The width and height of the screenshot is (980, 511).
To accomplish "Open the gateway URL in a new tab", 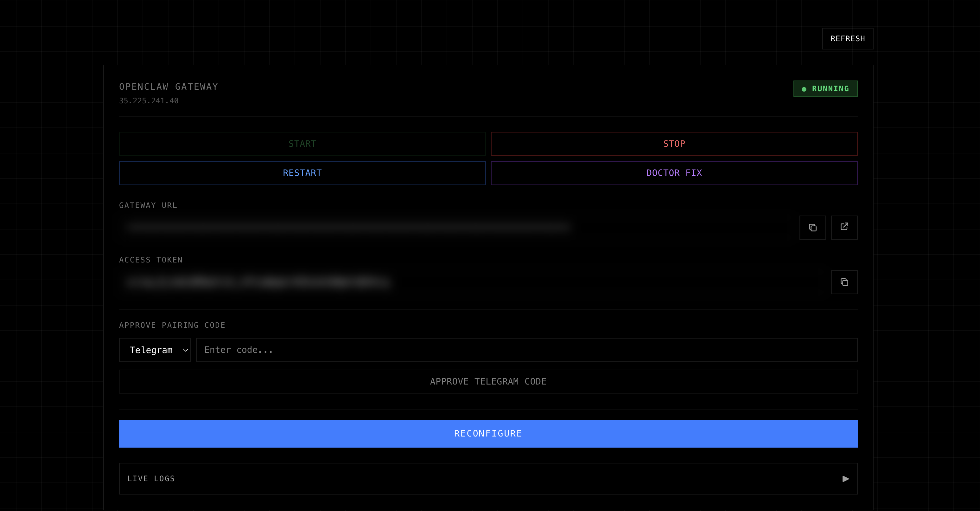I will pyautogui.click(x=844, y=227).
